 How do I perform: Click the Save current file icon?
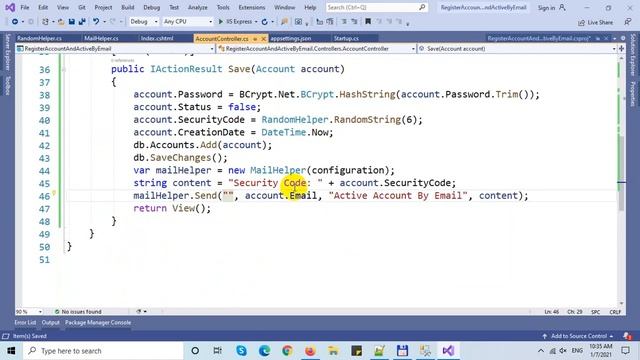pyautogui.click(x=71, y=22)
